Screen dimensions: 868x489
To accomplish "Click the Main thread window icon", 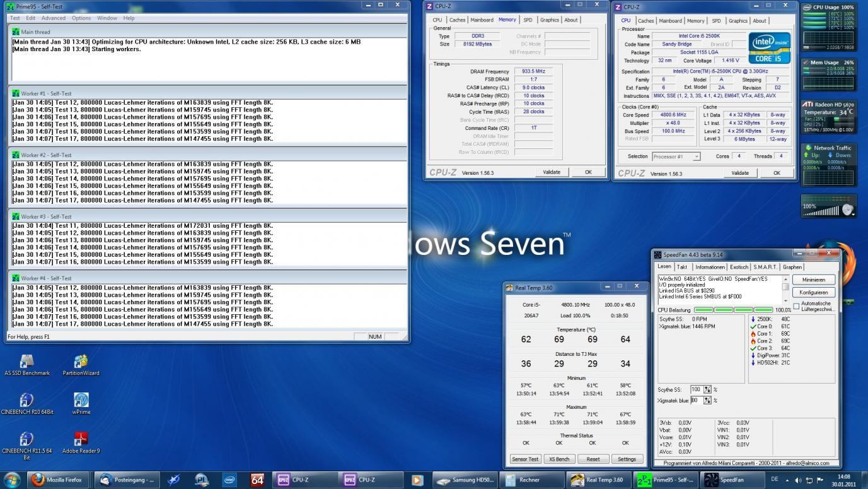I will coord(16,32).
